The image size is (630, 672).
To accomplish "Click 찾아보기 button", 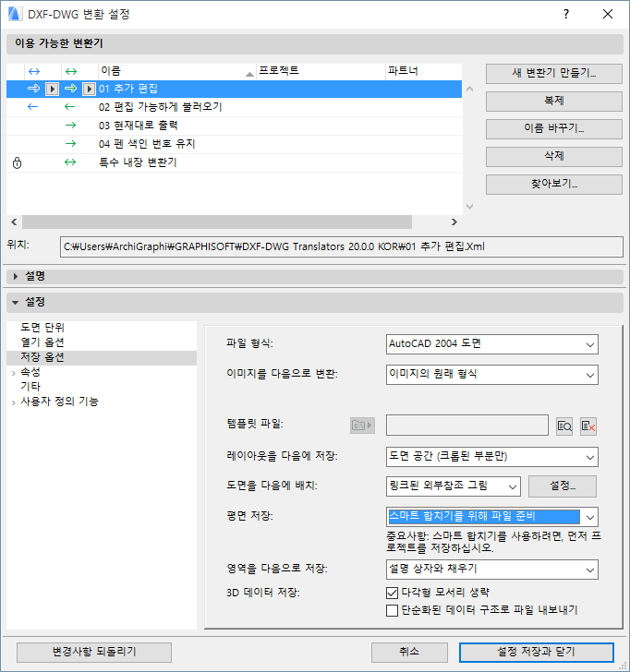I will 554,185.
